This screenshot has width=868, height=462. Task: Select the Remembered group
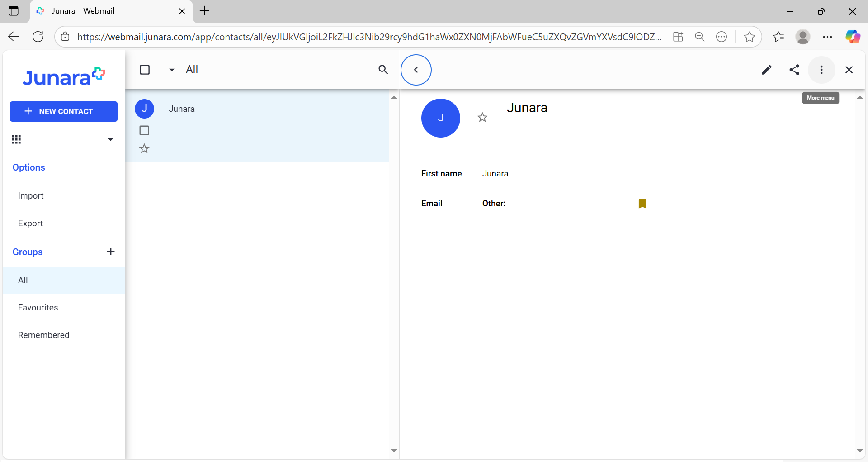tap(64, 335)
